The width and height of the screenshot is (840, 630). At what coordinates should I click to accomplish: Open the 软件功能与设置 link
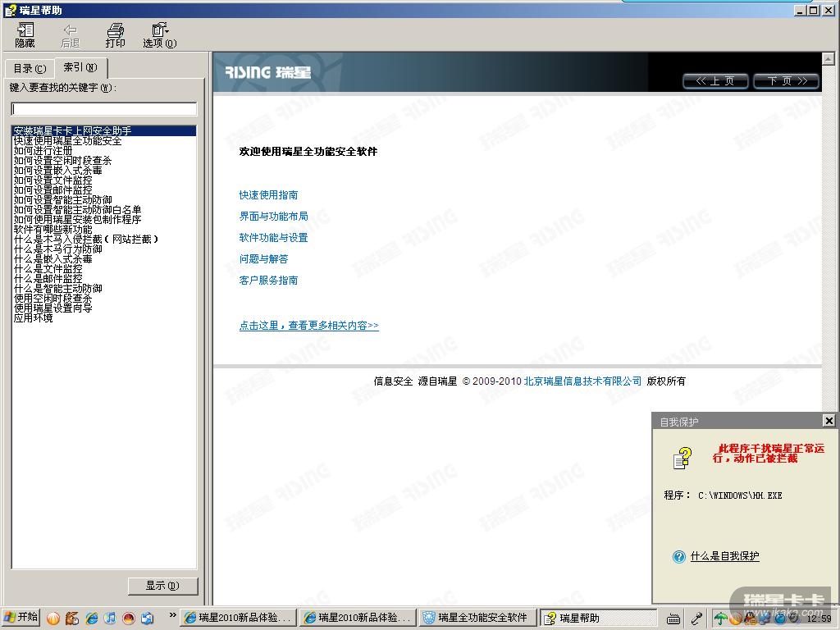tap(273, 238)
